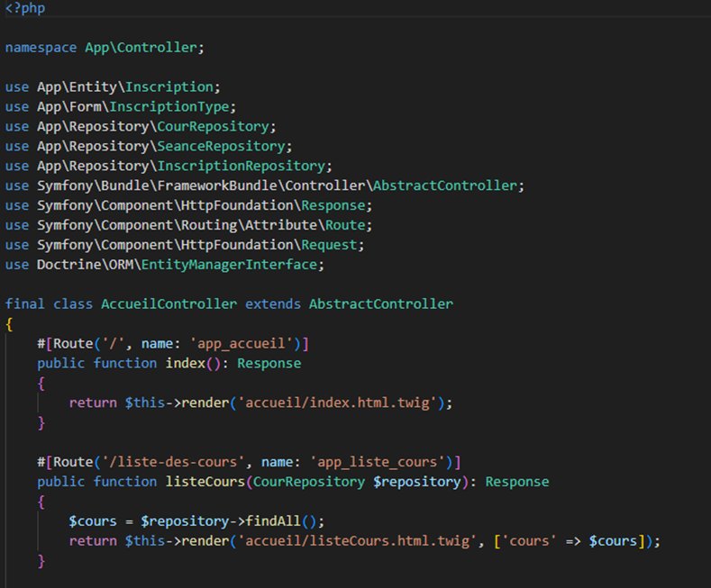Click the 'final' keyword
Image resolution: width=711 pixels, height=588 pixels.
[24, 304]
